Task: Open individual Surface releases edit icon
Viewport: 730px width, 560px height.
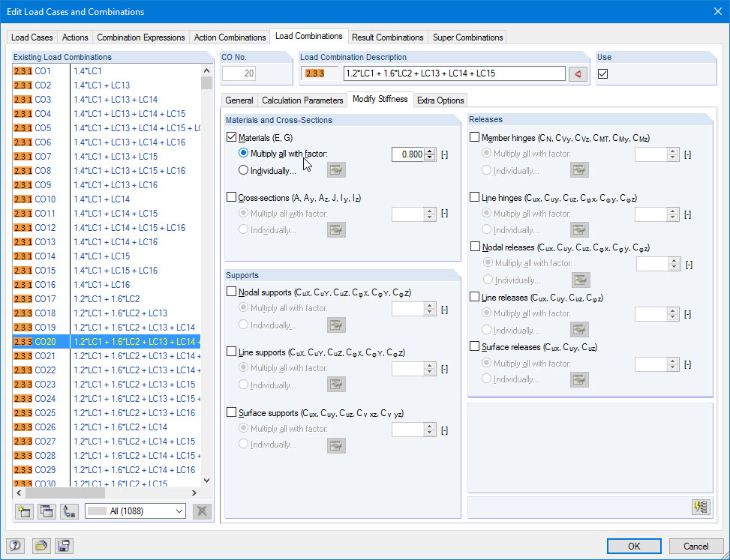Action: coord(579,379)
